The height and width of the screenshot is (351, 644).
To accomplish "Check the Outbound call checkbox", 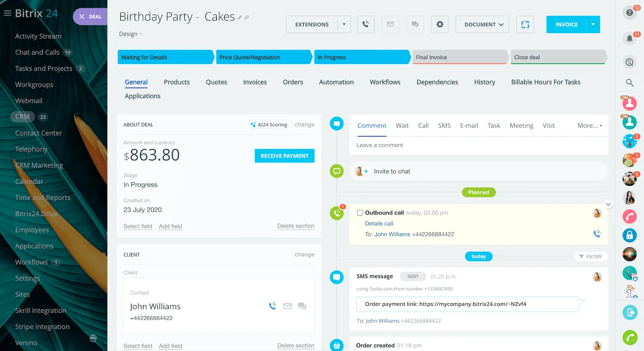I will point(360,213).
